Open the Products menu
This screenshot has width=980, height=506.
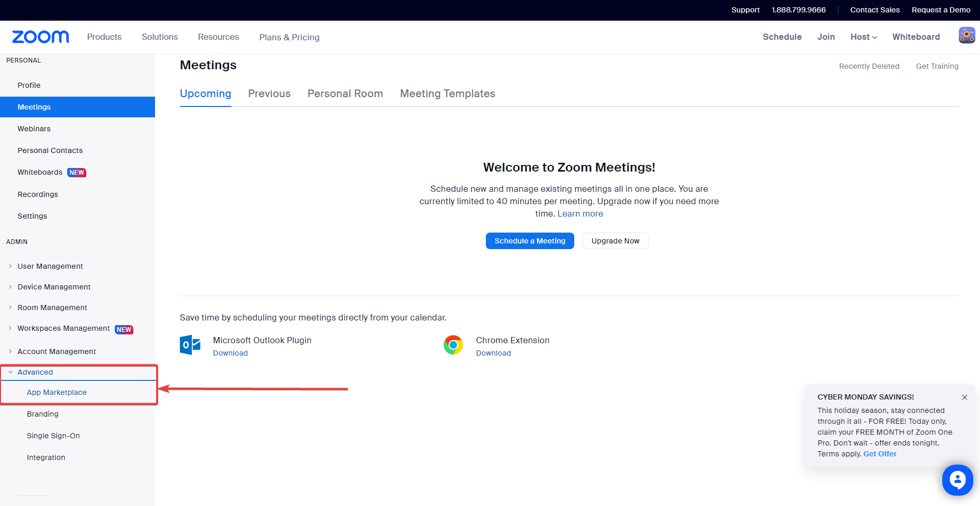point(104,37)
